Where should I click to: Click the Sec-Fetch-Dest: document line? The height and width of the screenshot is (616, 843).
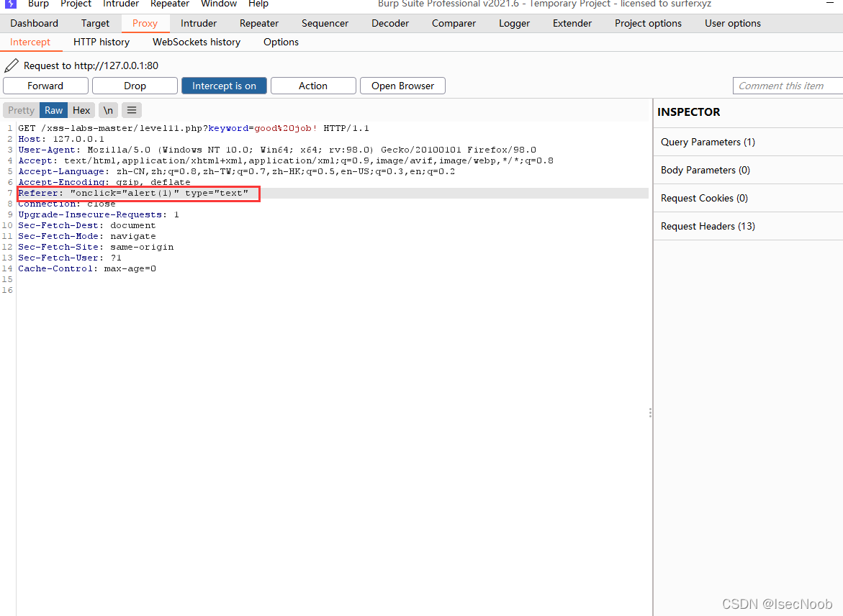(x=87, y=225)
